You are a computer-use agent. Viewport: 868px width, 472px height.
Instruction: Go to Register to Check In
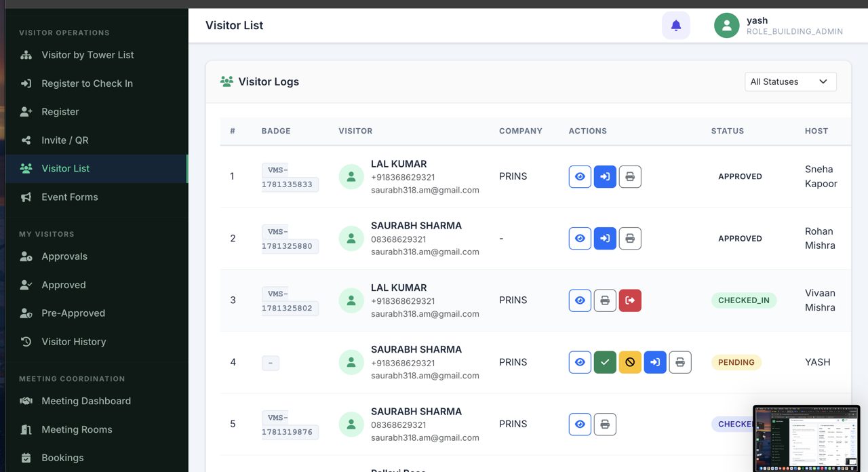(x=97, y=83)
